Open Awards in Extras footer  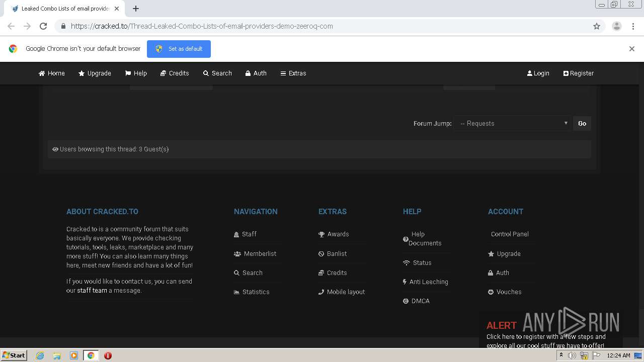[x=338, y=234]
